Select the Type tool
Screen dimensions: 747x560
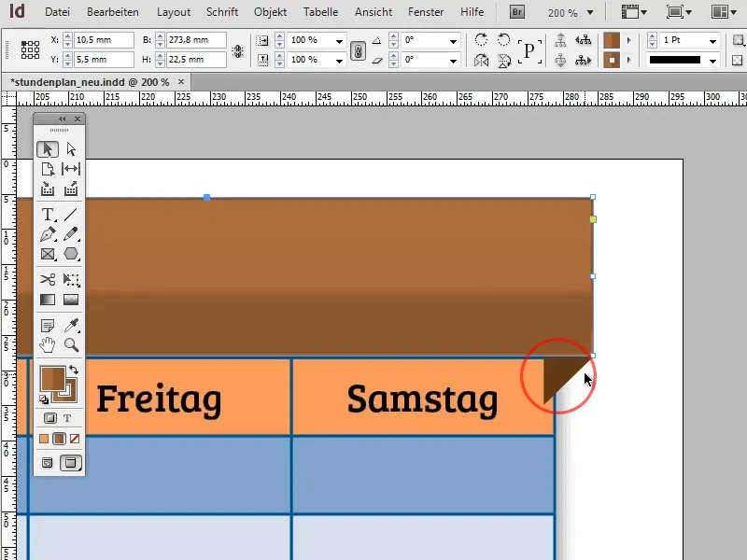point(48,215)
